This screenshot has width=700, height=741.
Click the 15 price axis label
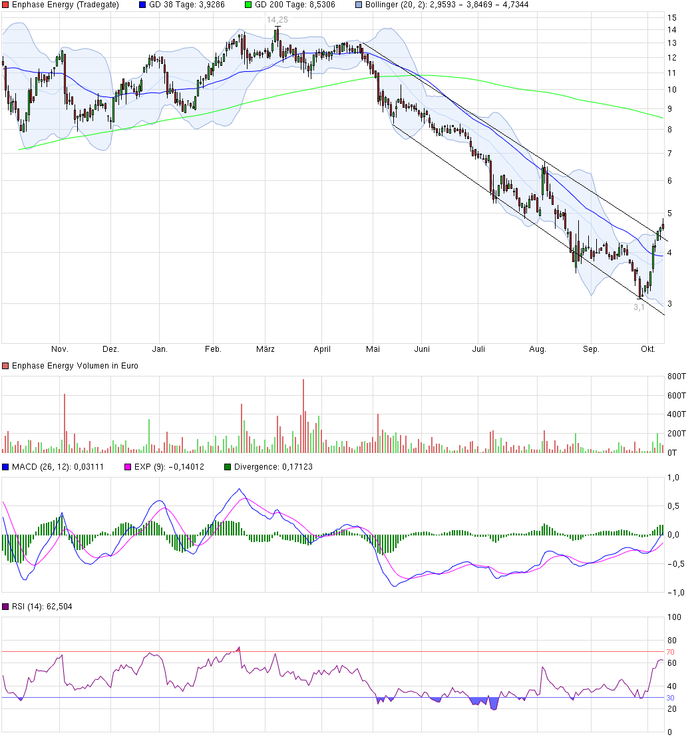pos(671,18)
